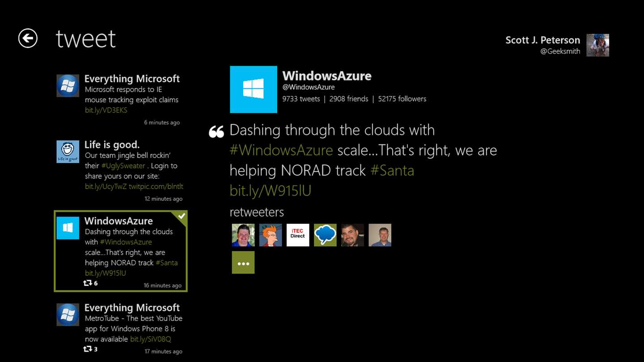
Task: Open the iTEC Direct retweeter avatar
Action: tap(298, 235)
